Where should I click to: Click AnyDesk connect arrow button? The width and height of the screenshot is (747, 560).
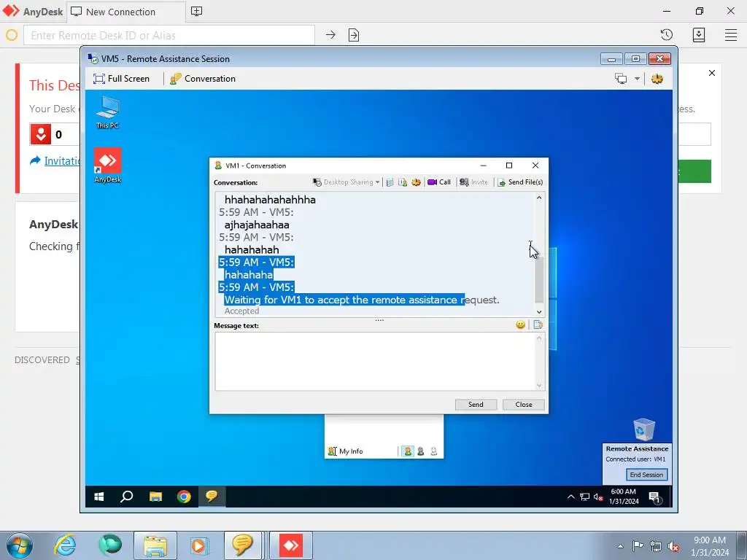click(x=330, y=35)
